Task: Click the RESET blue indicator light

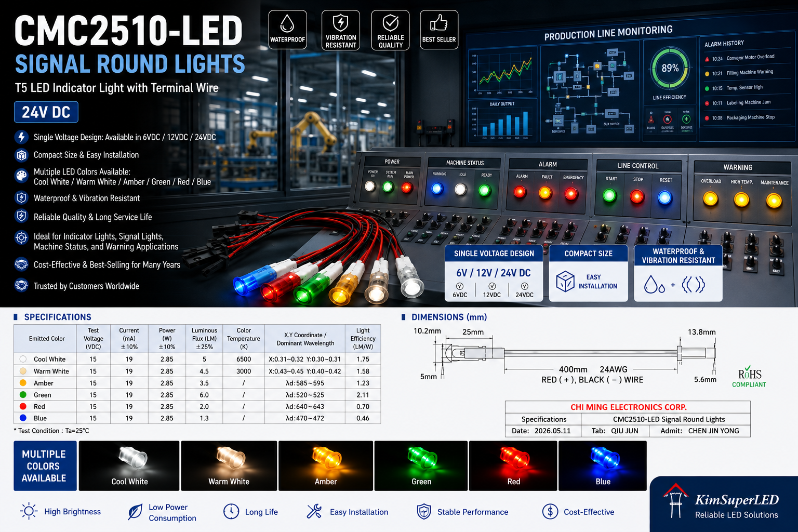Action: [664, 198]
